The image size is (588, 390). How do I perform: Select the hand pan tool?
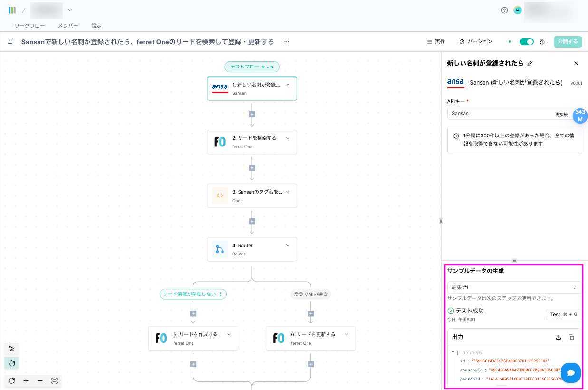click(11, 363)
